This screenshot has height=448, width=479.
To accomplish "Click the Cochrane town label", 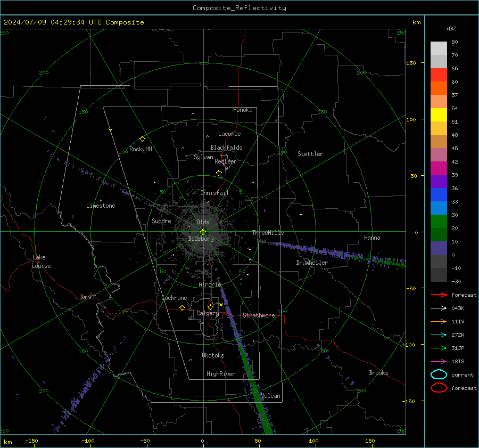I will pyautogui.click(x=174, y=298).
